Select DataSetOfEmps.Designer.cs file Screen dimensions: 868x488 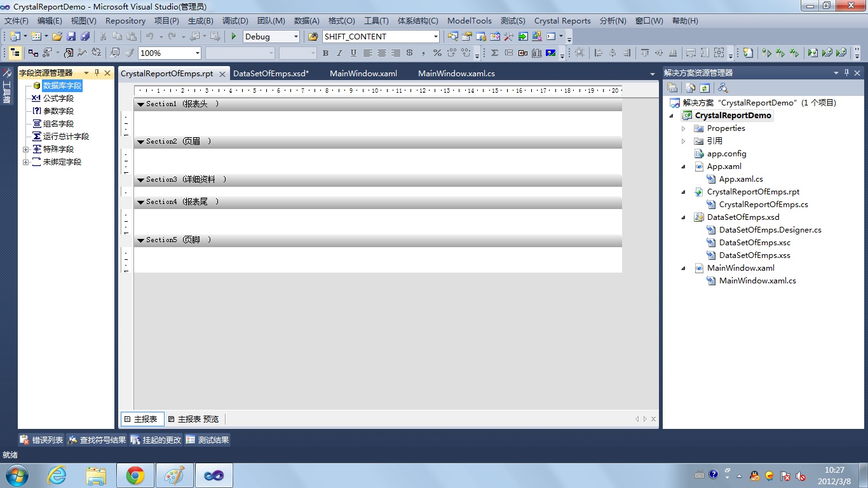coord(770,230)
